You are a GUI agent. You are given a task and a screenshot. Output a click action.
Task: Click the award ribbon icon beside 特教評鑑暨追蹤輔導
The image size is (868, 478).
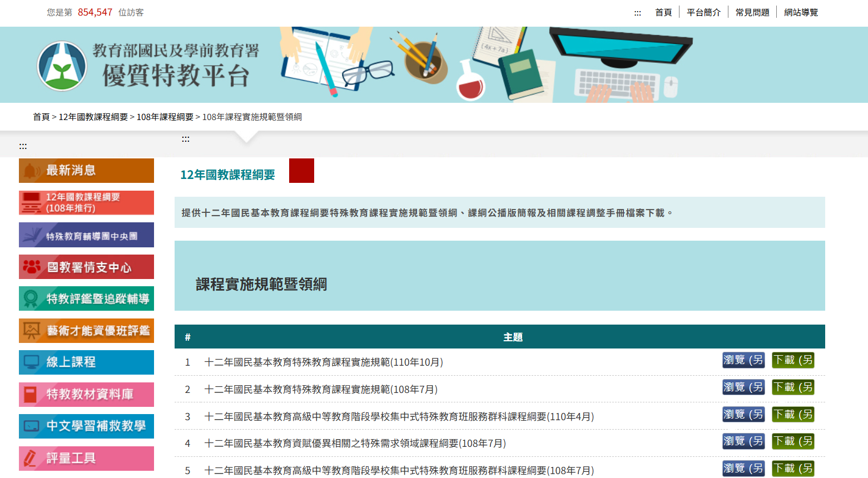pyautogui.click(x=31, y=298)
